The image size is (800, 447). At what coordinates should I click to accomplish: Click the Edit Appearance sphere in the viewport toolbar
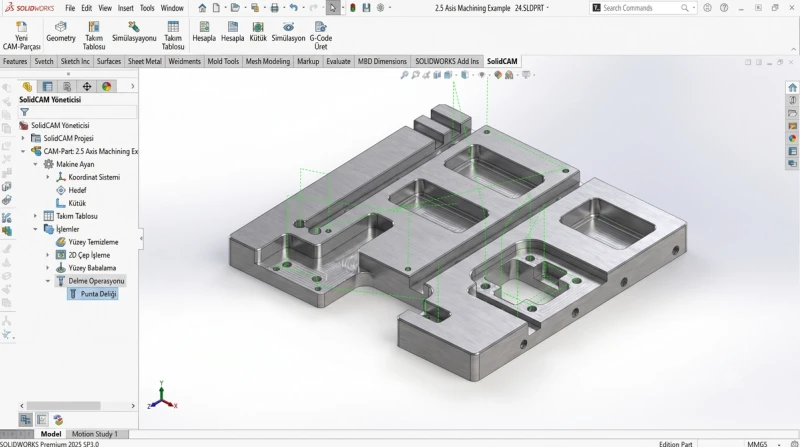point(498,75)
